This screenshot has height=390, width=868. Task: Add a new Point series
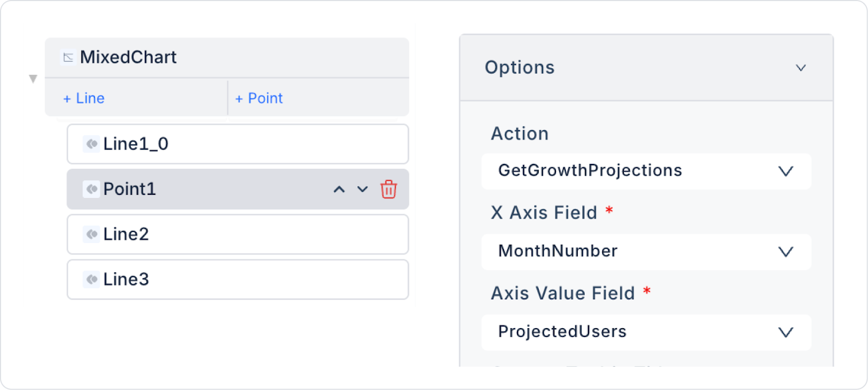pyautogui.click(x=259, y=98)
